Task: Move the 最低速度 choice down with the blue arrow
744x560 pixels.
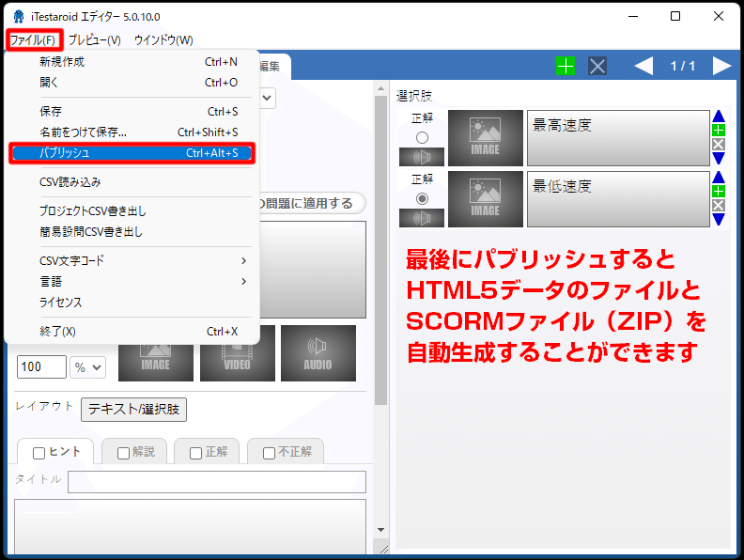Action: tap(719, 219)
